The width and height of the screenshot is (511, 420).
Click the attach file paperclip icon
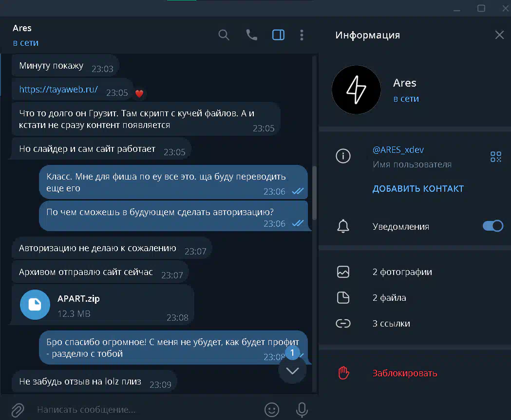pyautogui.click(x=18, y=410)
